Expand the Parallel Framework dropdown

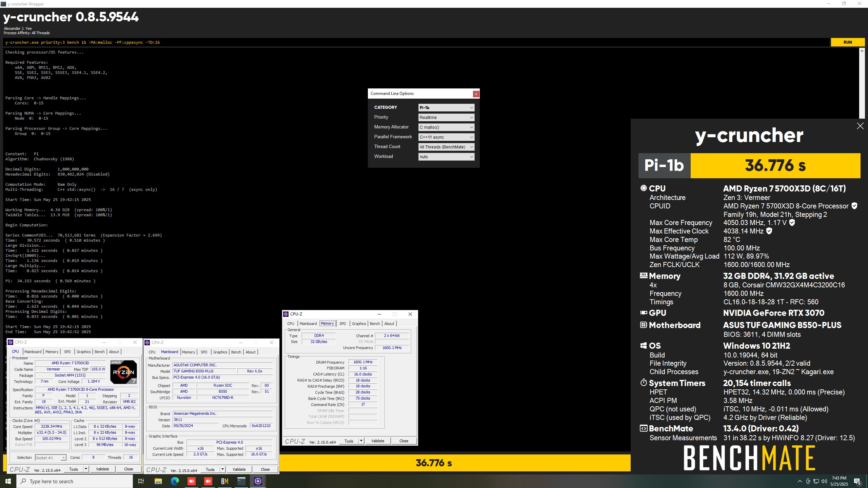pyautogui.click(x=446, y=137)
